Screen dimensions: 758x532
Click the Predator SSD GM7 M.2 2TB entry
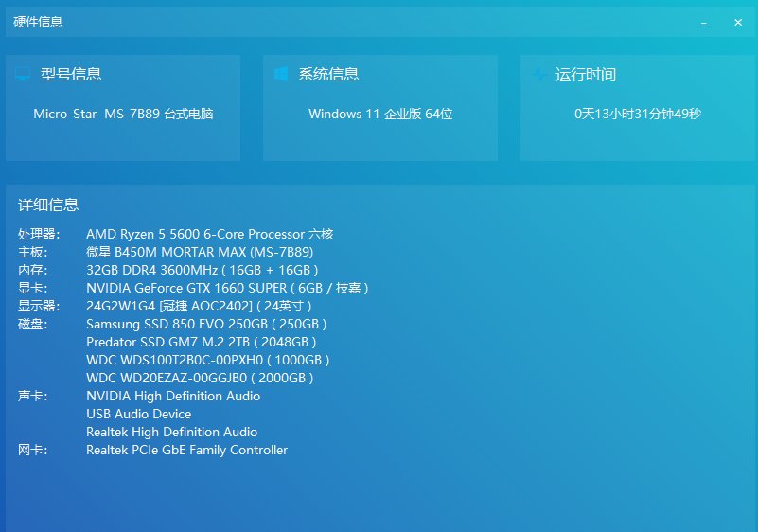coord(201,342)
